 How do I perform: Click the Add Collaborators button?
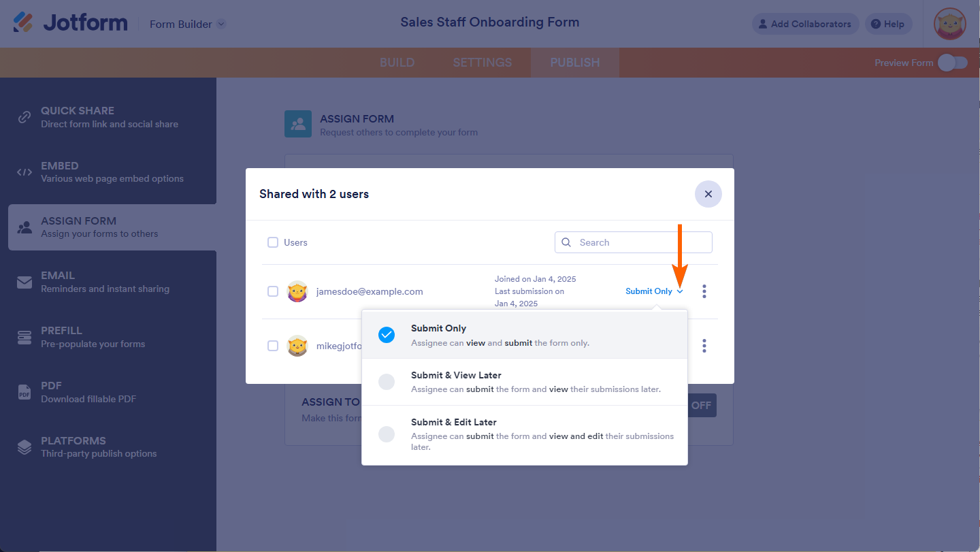click(805, 24)
